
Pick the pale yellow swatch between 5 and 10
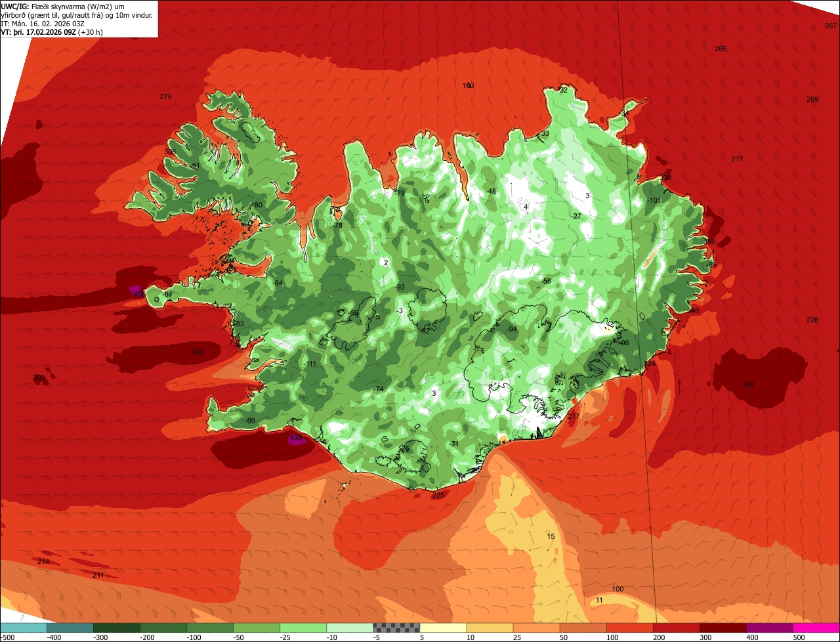tap(443, 628)
